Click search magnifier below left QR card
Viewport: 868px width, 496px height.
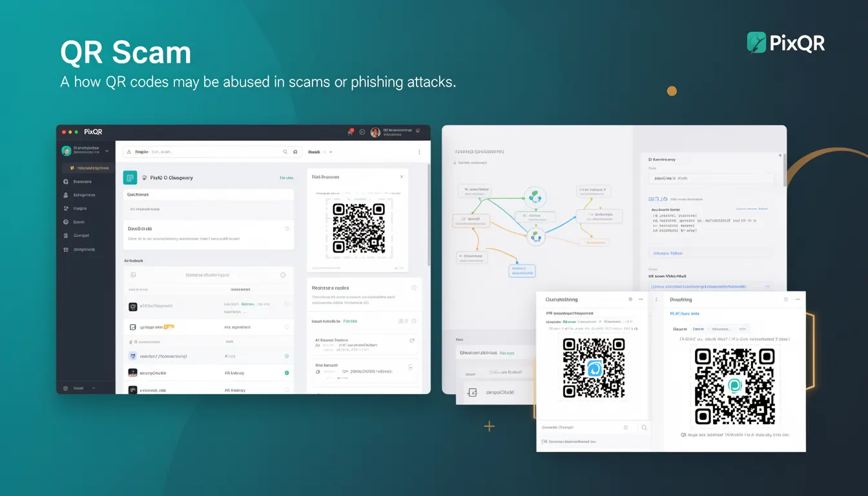coord(644,428)
